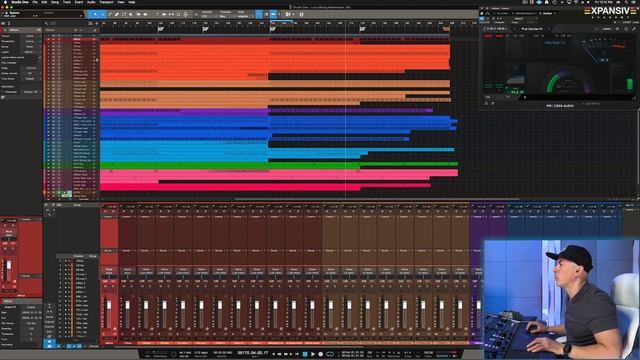
Task: Click the Record button in the transport
Action: 320,354
